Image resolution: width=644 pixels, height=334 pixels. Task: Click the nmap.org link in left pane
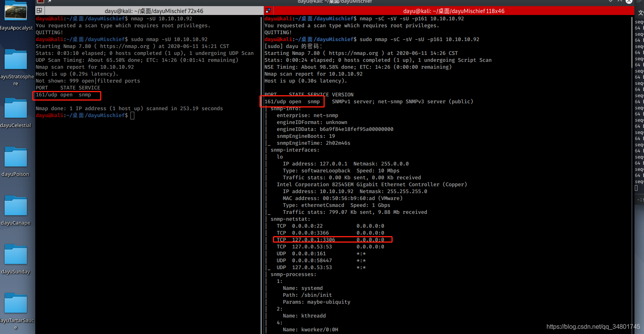tap(125, 46)
